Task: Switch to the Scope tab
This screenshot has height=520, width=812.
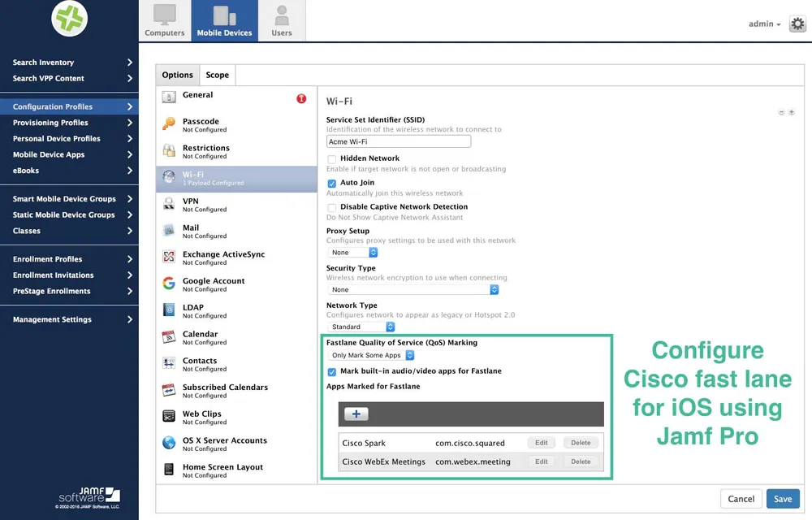Action: [x=218, y=75]
